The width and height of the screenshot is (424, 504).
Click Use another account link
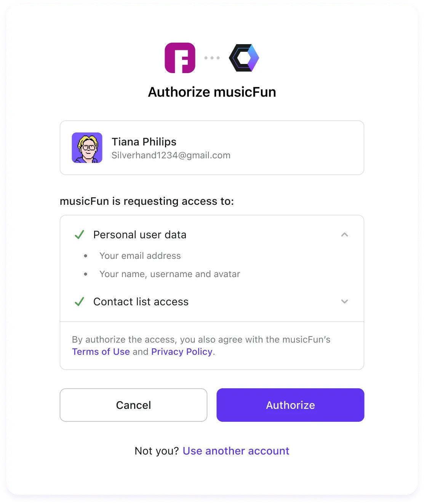[x=236, y=451]
